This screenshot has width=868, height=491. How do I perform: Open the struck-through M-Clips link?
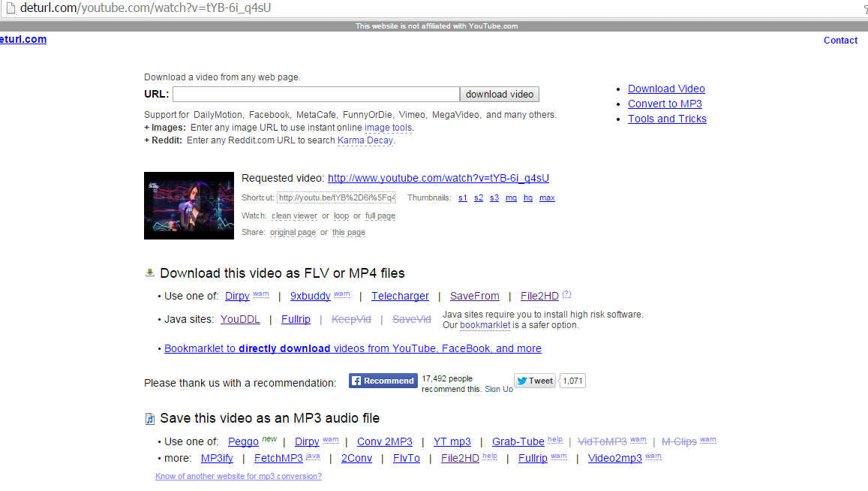(x=679, y=441)
